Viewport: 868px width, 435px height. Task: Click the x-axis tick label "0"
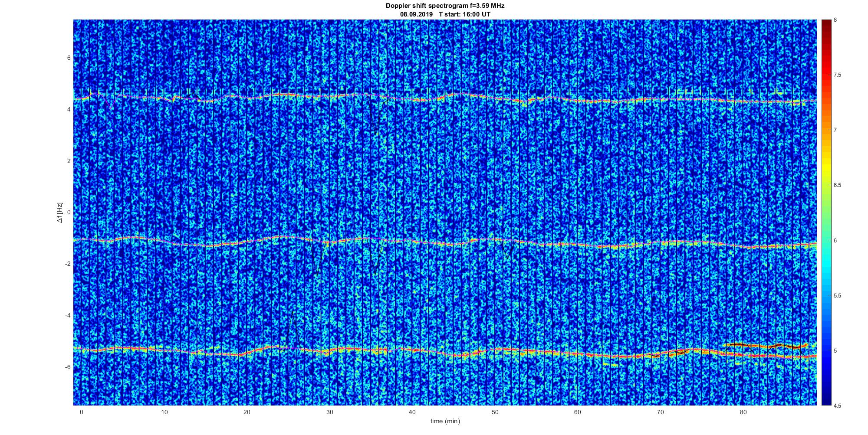(x=81, y=412)
